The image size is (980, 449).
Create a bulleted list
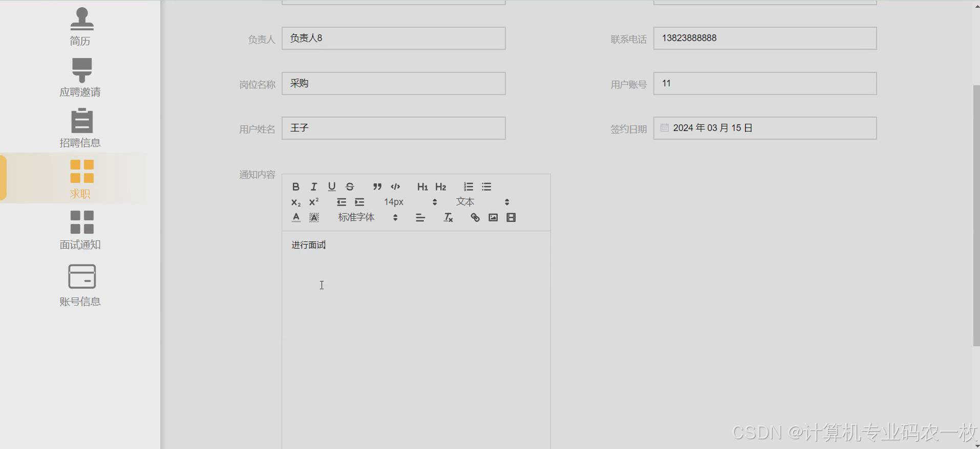486,187
